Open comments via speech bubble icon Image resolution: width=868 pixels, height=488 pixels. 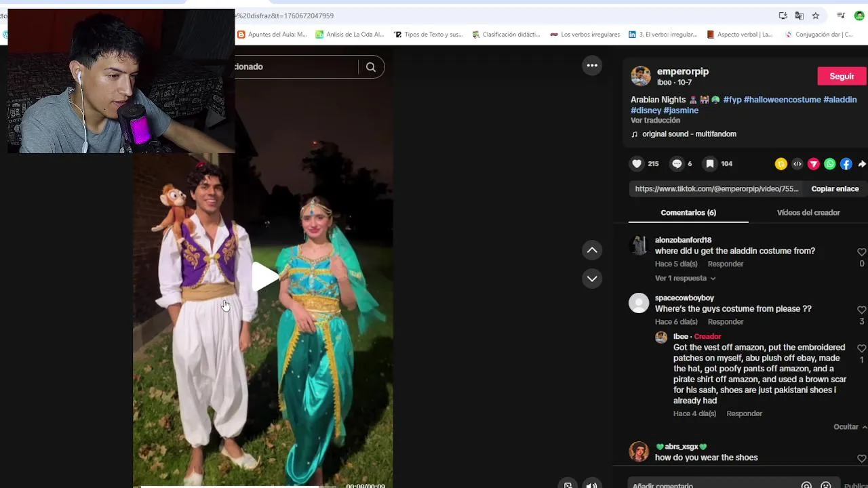point(677,163)
